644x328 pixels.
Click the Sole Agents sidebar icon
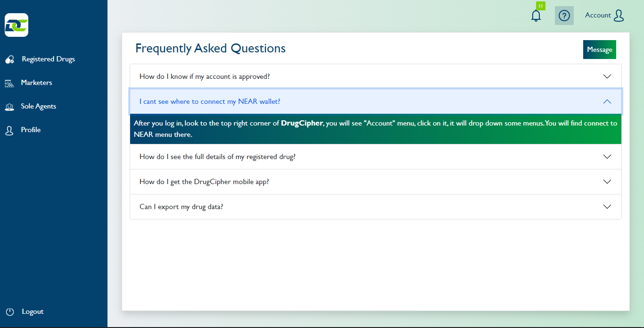pos(9,107)
